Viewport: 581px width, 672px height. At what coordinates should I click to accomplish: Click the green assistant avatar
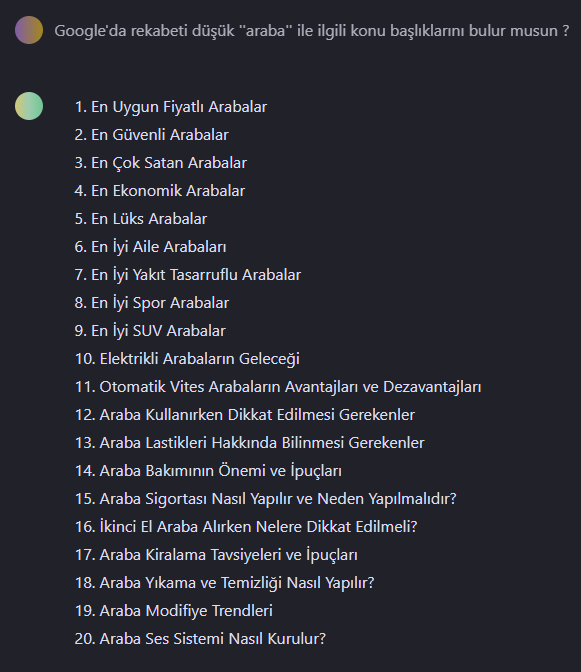29,106
